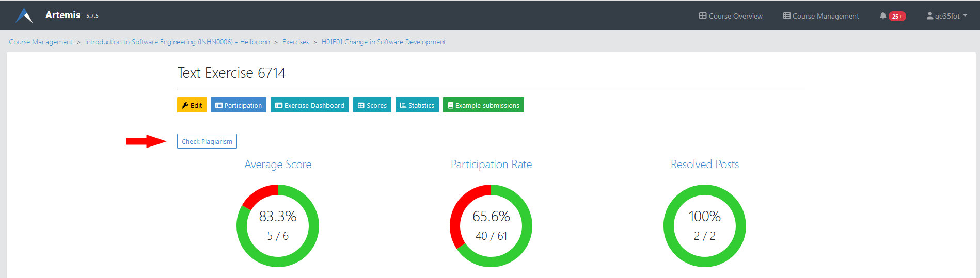
Task: Go to Exercise Dashboard
Action: tap(310, 105)
